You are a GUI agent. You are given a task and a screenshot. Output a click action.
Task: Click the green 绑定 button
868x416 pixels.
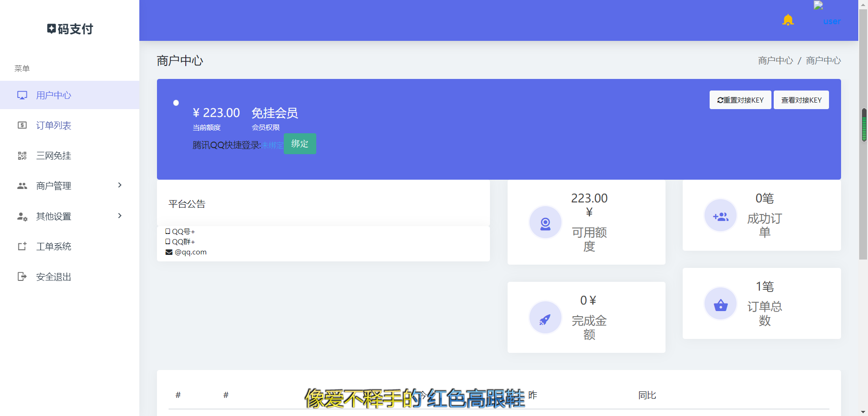pos(300,144)
